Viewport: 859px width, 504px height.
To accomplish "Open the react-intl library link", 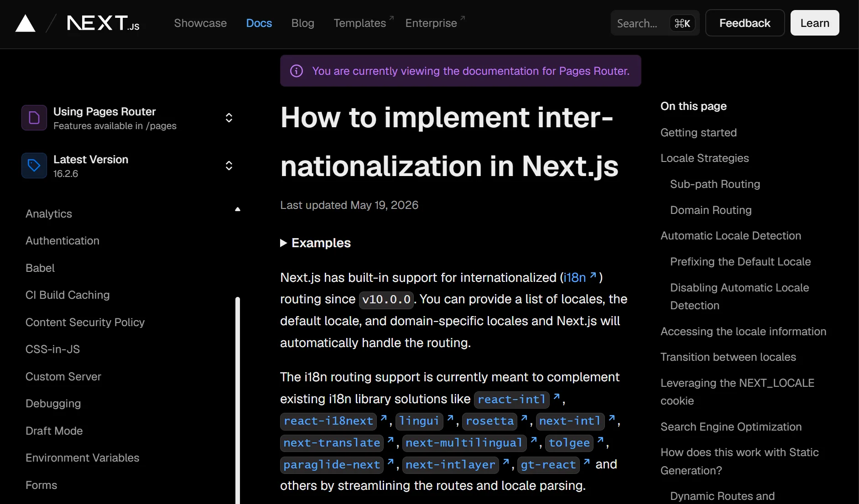I will 517,400.
